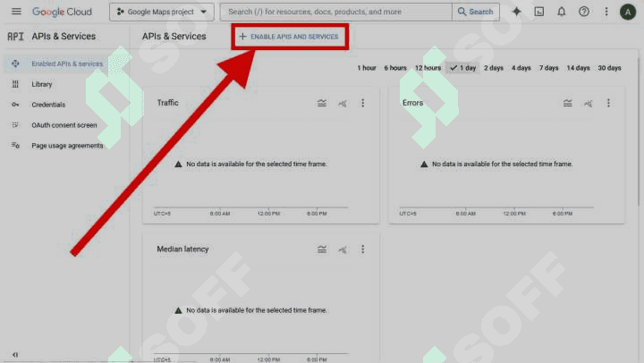Open the top bar more options menu
The height and width of the screenshot is (363, 644).
pyautogui.click(x=606, y=12)
